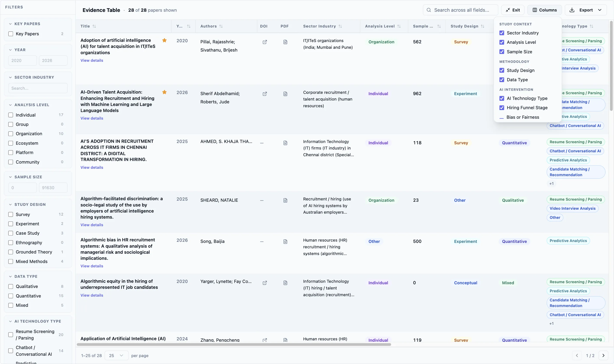Collapse the Analysis Level filter section
This screenshot has height=364, width=614.
(x=10, y=105)
